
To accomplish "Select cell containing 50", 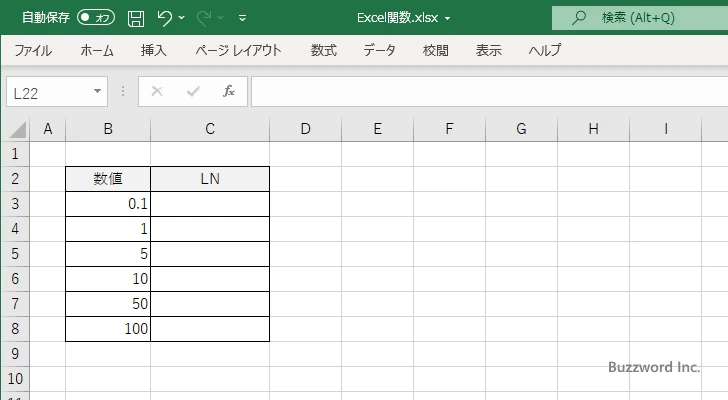I will point(108,304).
